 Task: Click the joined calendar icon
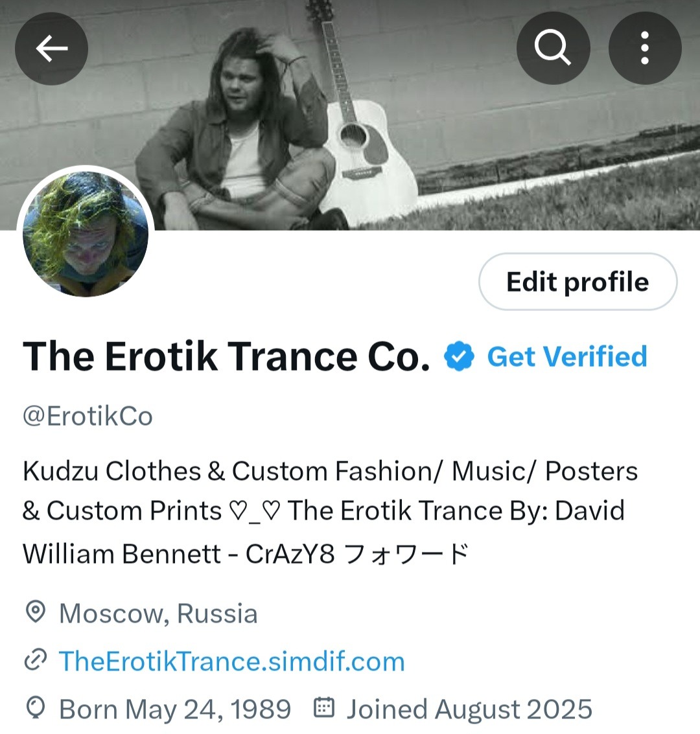click(x=323, y=708)
